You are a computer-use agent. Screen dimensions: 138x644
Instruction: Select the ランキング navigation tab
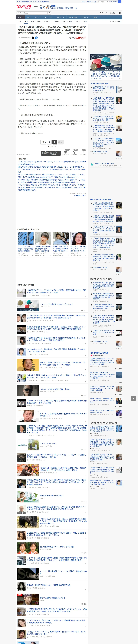[86, 17]
